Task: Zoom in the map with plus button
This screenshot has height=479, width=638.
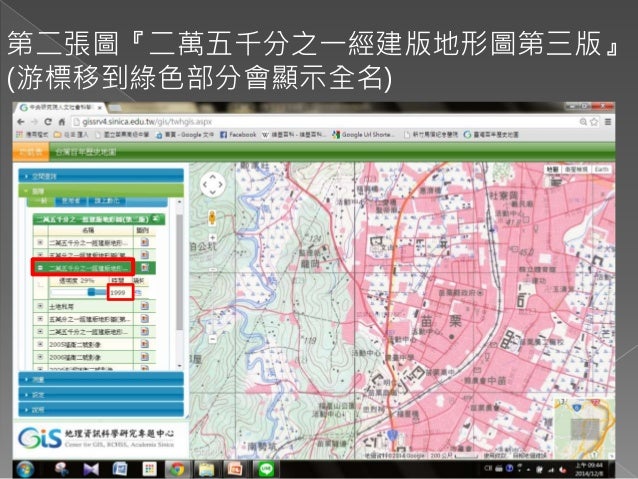Action: pos(212,237)
